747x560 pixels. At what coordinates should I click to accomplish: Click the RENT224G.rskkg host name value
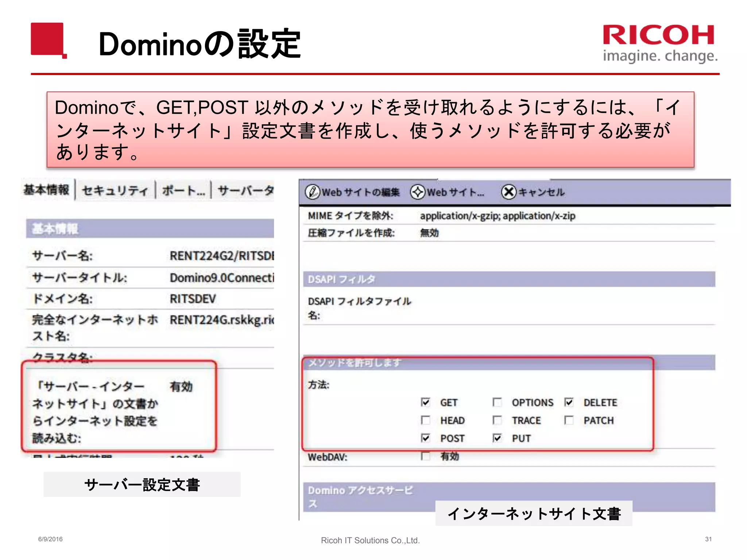coord(222,320)
